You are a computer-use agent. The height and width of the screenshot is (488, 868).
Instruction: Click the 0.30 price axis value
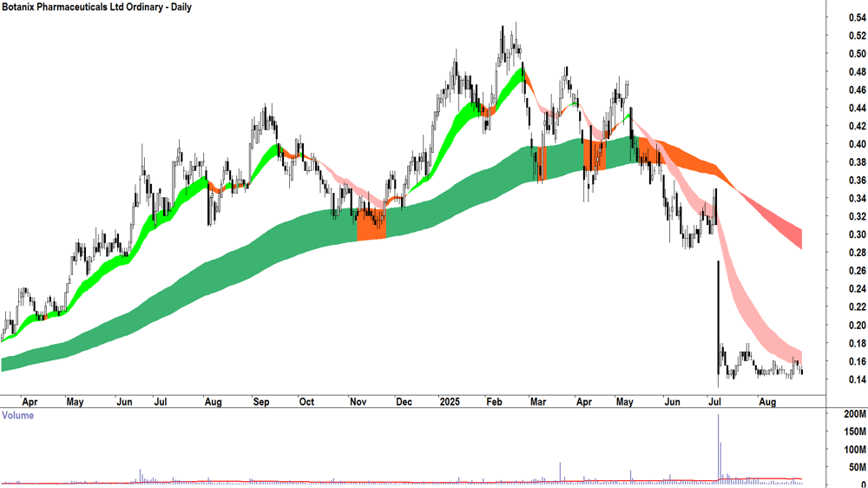[x=857, y=234]
